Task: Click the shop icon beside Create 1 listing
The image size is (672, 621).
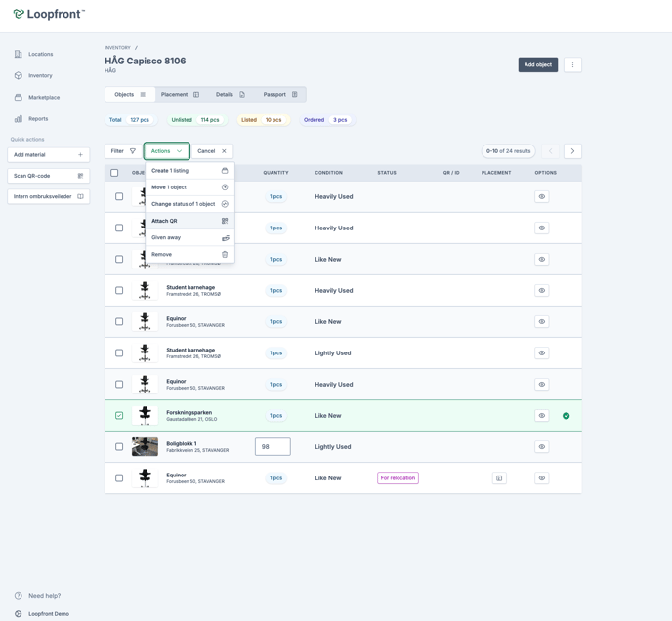Action: 225,171
